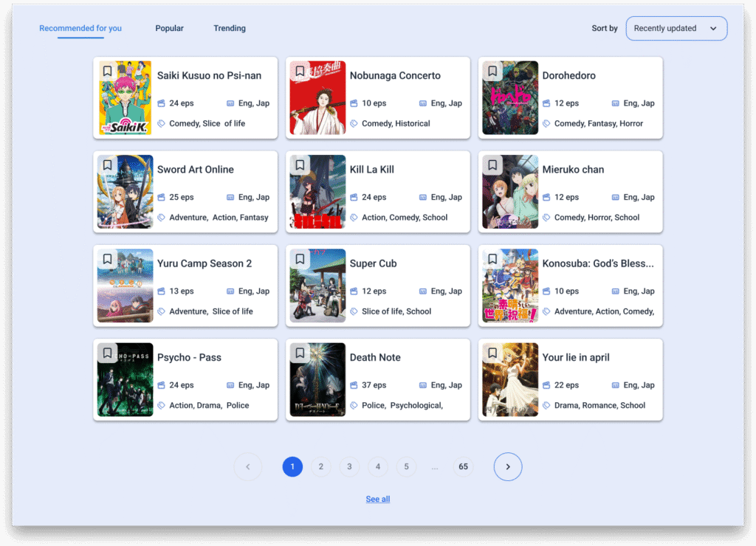756x546 pixels.
Task: Open the Trending tab
Action: (x=230, y=29)
